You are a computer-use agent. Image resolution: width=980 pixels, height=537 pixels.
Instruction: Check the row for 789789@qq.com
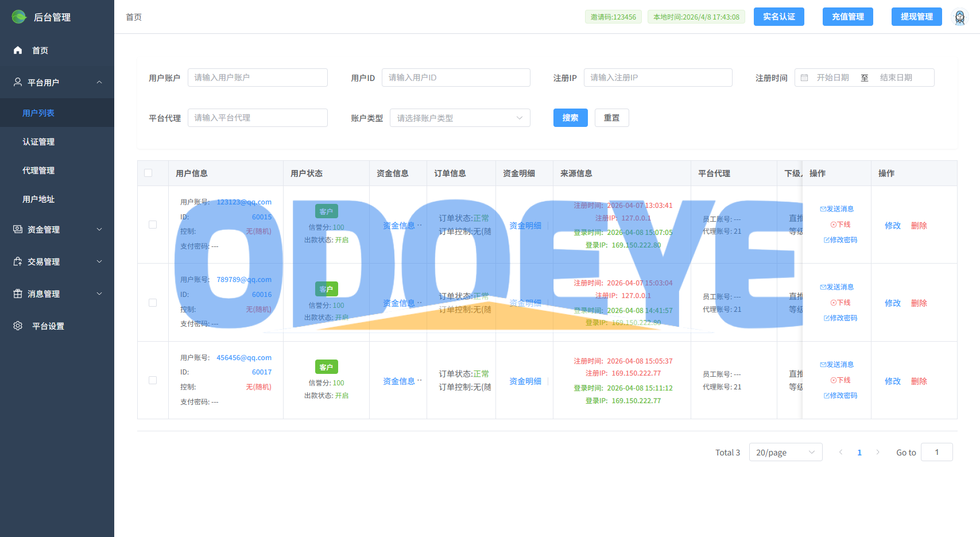(153, 303)
